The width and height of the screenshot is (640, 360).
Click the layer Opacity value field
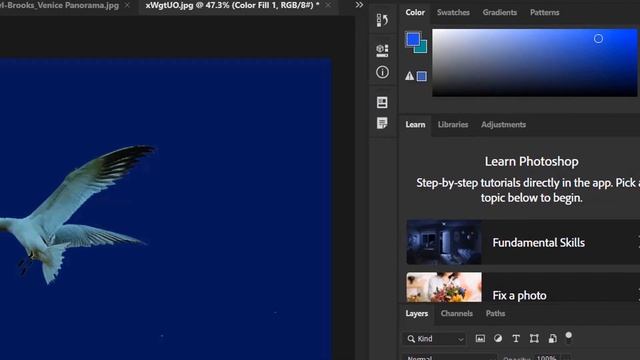547,358
